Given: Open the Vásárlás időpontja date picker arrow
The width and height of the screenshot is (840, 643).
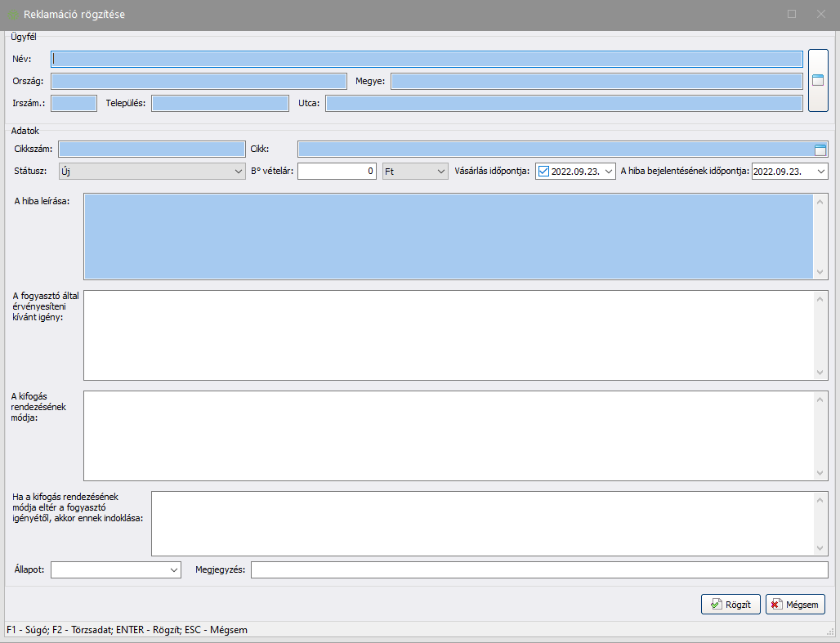Looking at the screenshot, I should (608, 171).
